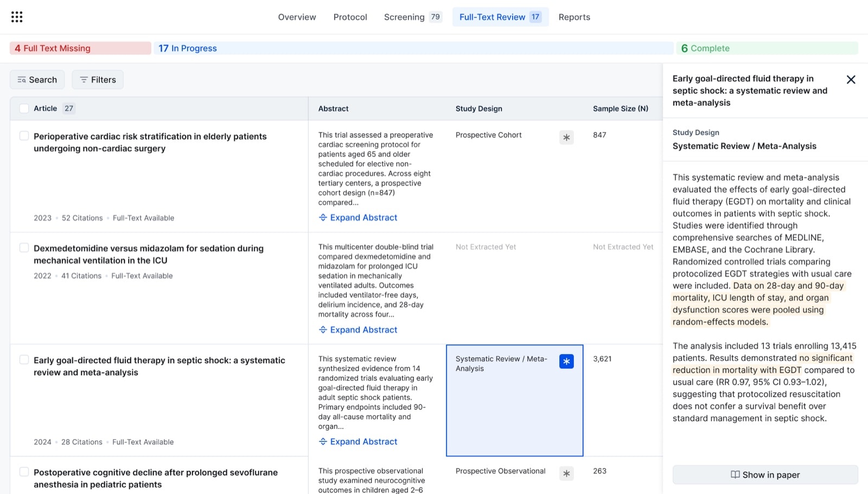The width and height of the screenshot is (868, 494).
Task: Click the Prospective Cohort study design value
Action: coord(488,135)
